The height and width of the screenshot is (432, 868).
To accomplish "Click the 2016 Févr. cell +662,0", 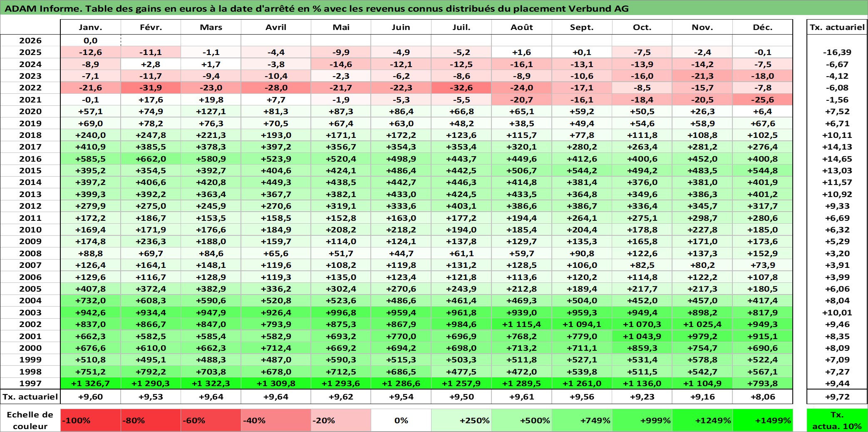I will point(151,159).
